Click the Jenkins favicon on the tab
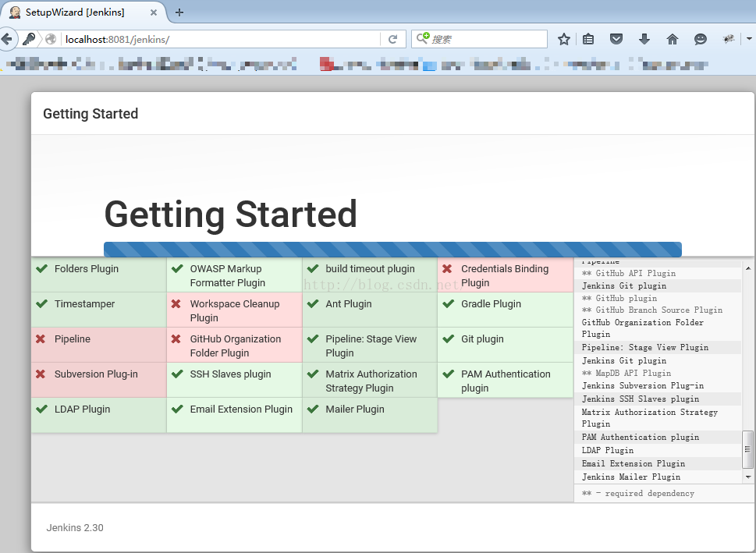The width and height of the screenshot is (756, 553). coord(15,12)
